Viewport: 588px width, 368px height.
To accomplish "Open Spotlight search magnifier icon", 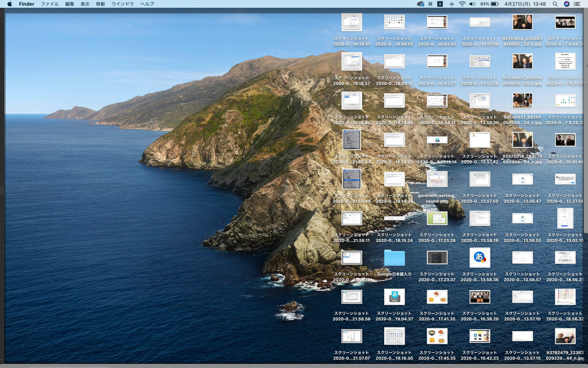I will click(x=555, y=4).
